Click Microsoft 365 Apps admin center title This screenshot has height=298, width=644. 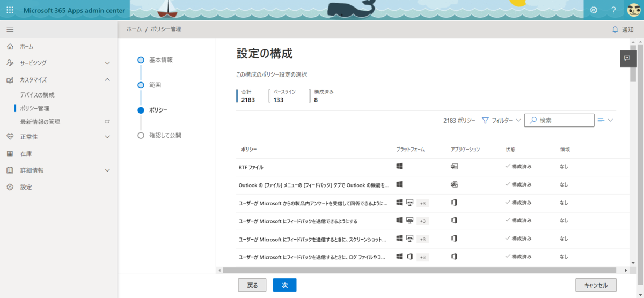(x=75, y=10)
